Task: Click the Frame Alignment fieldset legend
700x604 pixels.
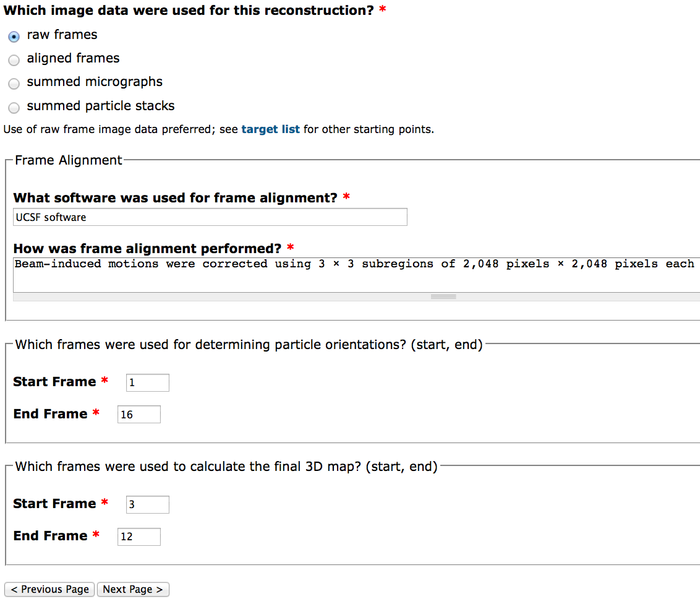Action: pyautogui.click(x=69, y=160)
